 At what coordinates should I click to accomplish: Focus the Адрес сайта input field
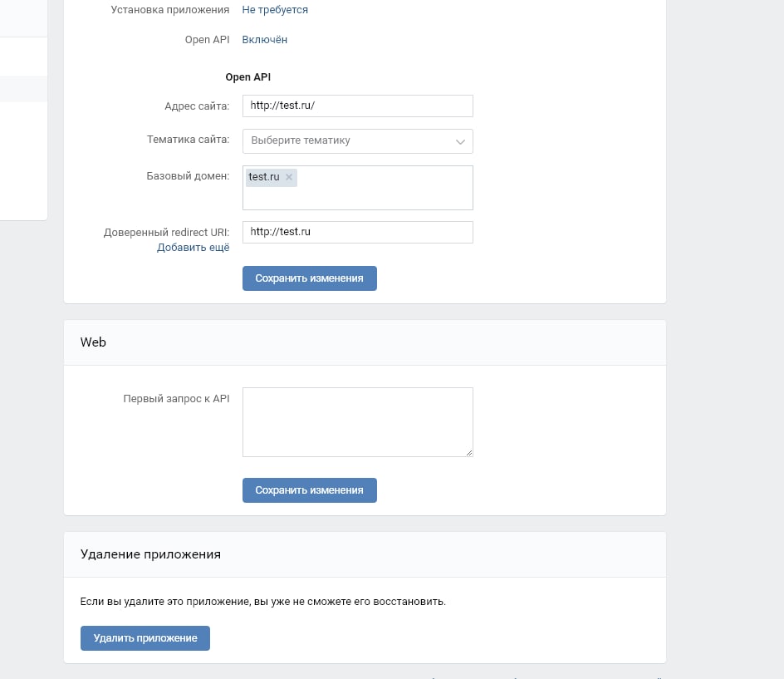[357, 106]
